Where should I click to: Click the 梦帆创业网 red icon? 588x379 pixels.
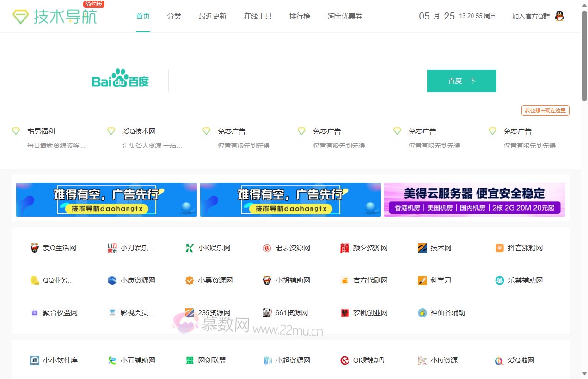coord(344,312)
